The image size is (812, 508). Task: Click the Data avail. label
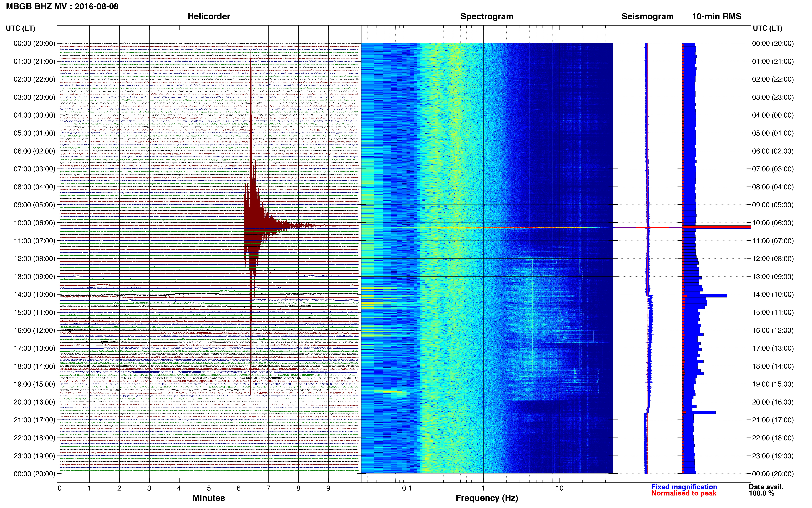tap(766, 487)
